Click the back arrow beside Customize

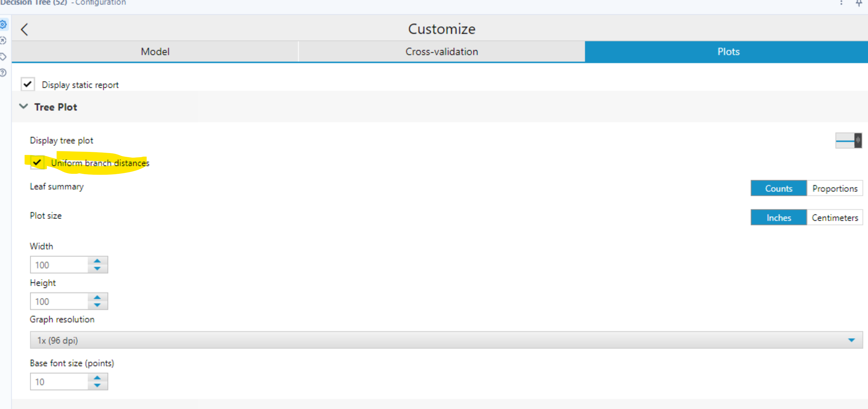24,29
